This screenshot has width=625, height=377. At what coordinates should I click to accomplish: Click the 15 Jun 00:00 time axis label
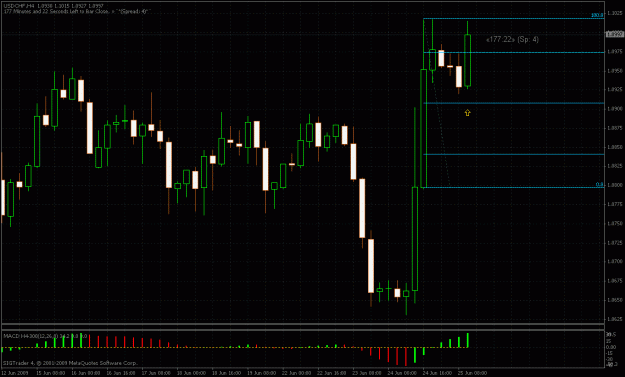coord(51,373)
